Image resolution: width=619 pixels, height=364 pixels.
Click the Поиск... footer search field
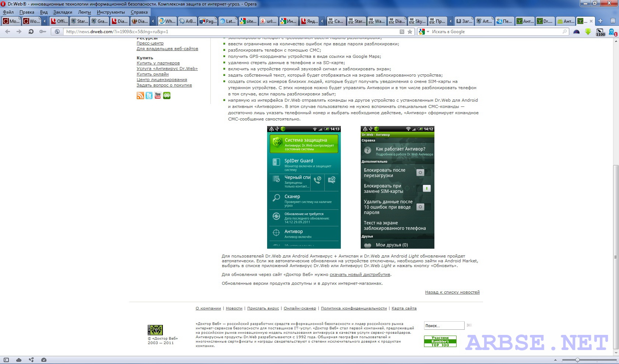(x=444, y=326)
